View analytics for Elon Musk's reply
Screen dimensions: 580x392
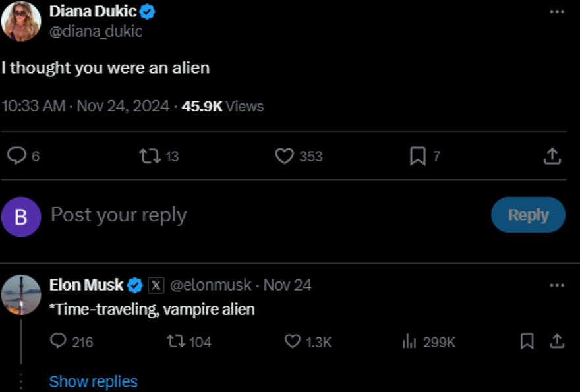point(409,341)
